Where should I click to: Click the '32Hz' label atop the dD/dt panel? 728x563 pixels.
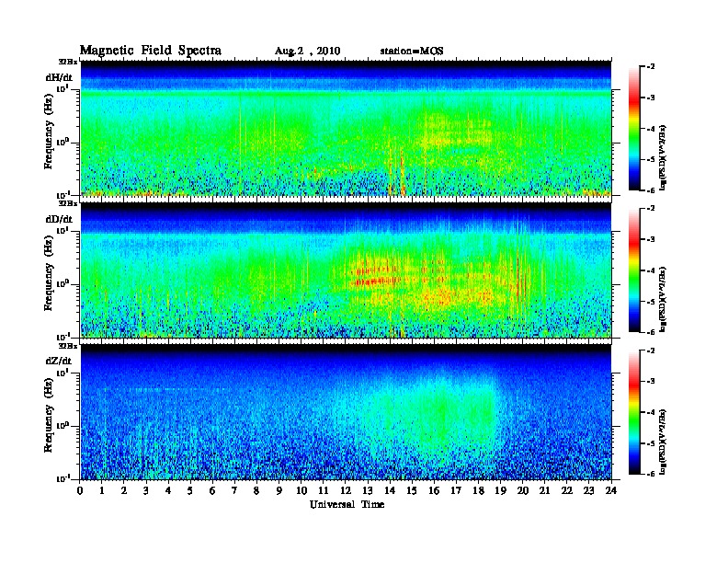pyautogui.click(x=68, y=203)
